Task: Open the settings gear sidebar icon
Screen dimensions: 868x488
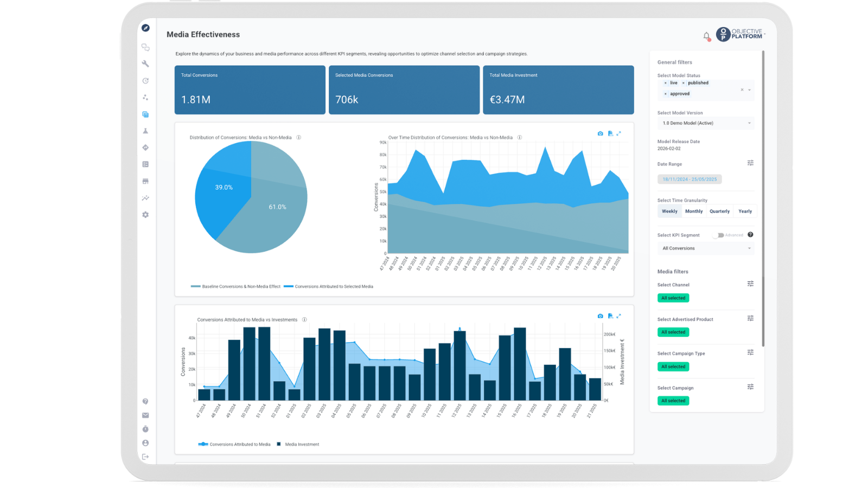Action: tap(145, 215)
